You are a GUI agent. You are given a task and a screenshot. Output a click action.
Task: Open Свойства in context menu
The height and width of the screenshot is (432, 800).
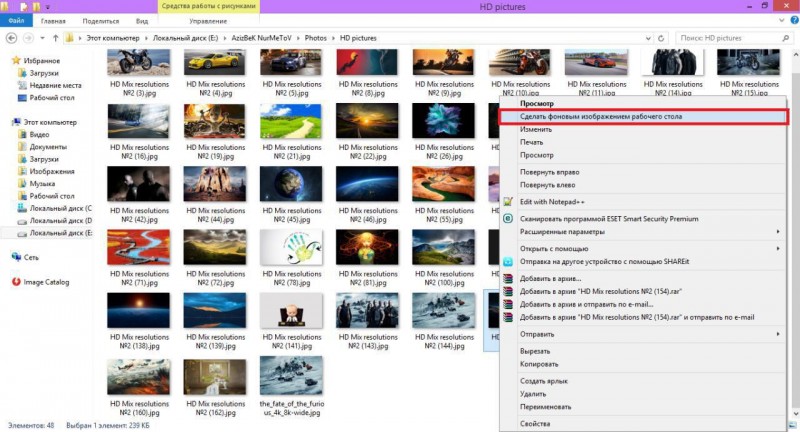(x=643, y=424)
